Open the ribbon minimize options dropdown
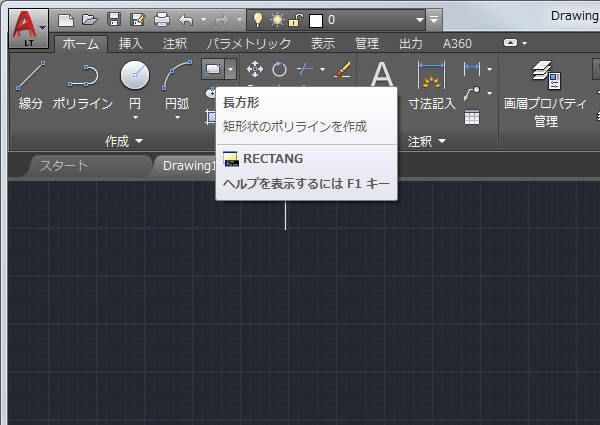 pyautogui.click(x=525, y=43)
